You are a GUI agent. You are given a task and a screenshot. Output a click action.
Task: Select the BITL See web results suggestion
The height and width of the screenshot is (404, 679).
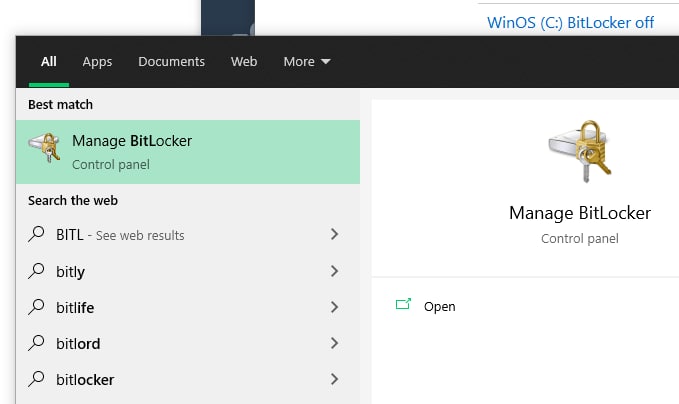click(x=188, y=235)
